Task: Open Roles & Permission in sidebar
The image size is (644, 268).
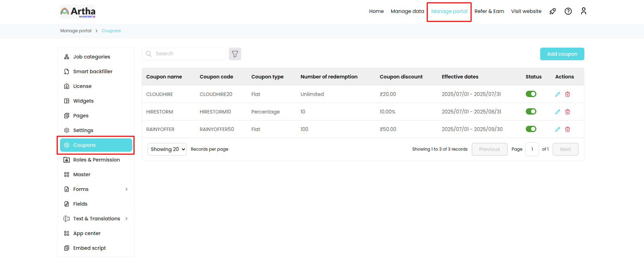Action: coord(96,160)
